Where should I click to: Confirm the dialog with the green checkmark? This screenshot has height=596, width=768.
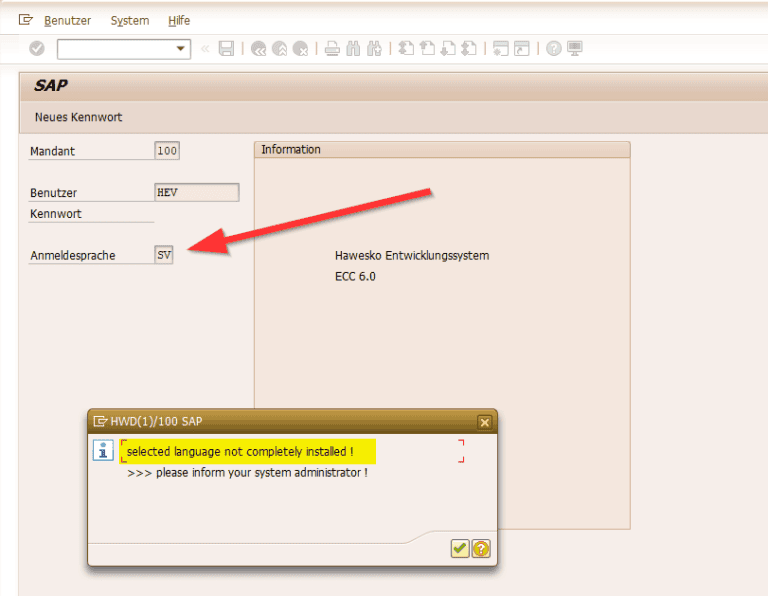click(459, 548)
